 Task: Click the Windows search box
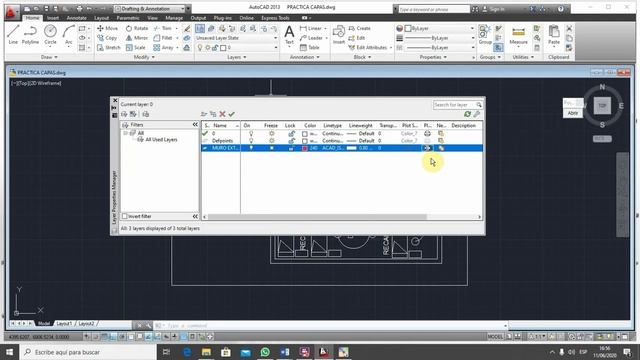88,352
